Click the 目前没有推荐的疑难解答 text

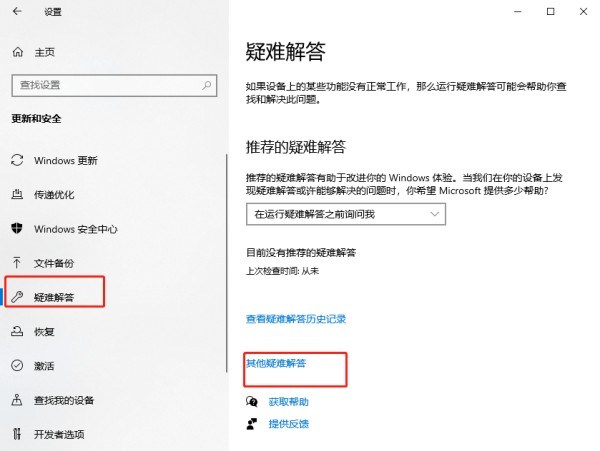coord(301,252)
